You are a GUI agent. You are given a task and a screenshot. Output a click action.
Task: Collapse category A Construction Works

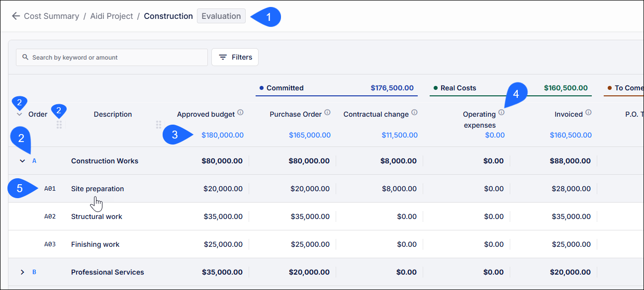click(22, 161)
